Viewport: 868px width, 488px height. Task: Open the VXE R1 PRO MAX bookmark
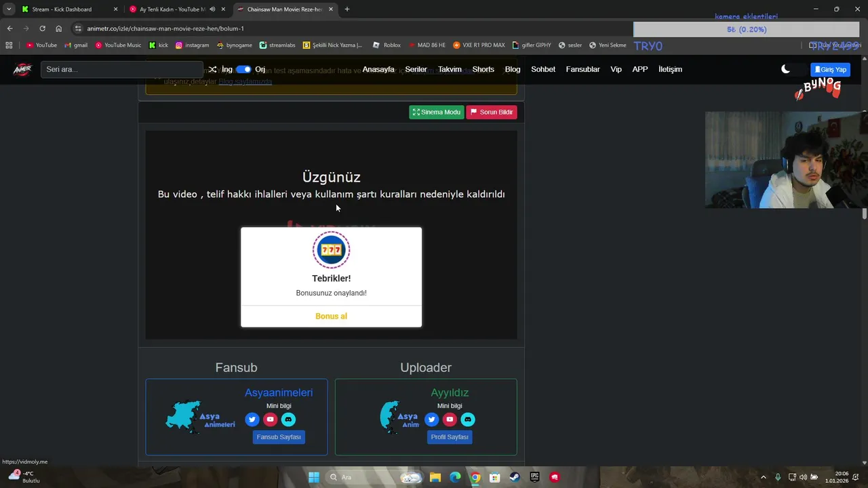(x=479, y=45)
